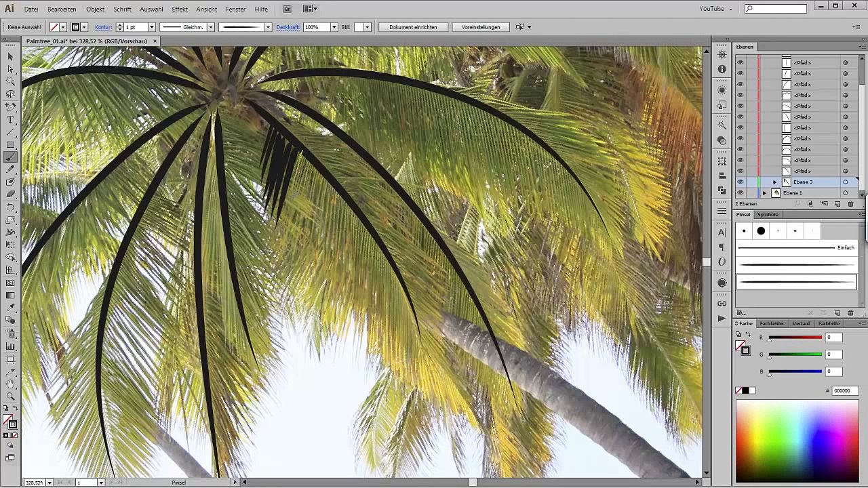Expand the Ebene 3 layer triangle
This screenshot has height=488, width=868.
pyautogui.click(x=774, y=182)
